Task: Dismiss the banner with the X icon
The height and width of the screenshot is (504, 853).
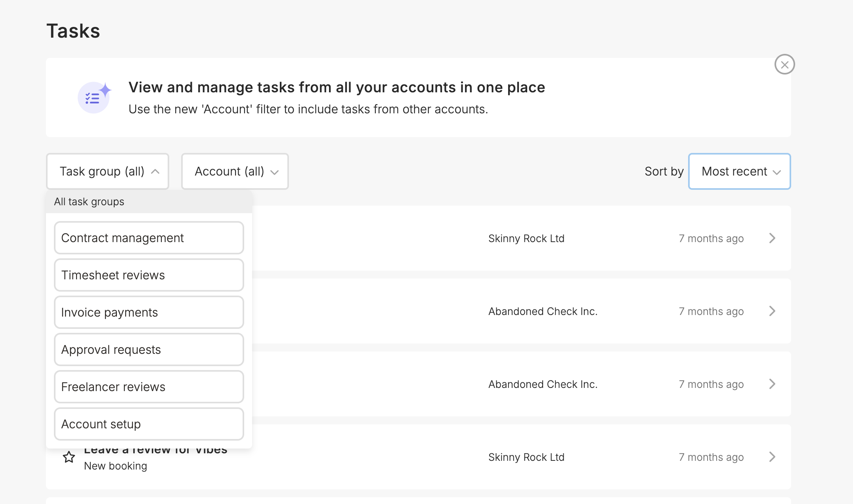Action: pyautogui.click(x=784, y=64)
